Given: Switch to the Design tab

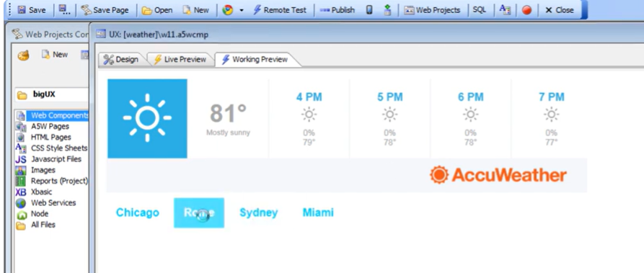Looking at the screenshot, I should pos(121,60).
